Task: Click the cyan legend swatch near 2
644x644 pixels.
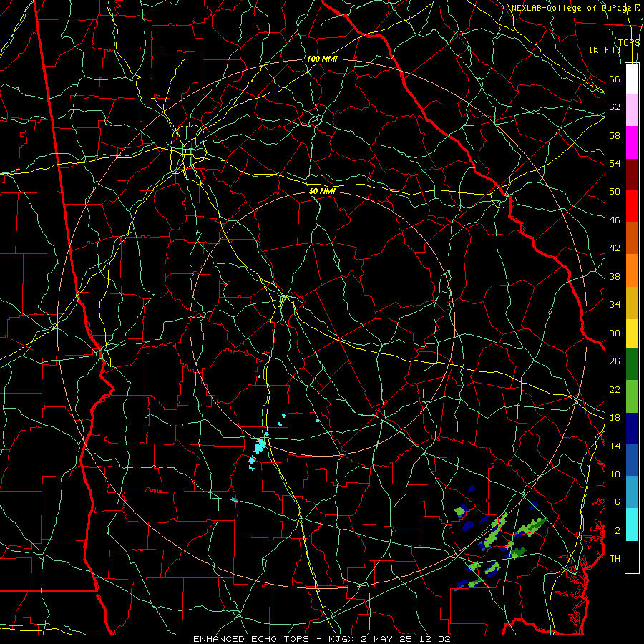Action: (x=632, y=525)
